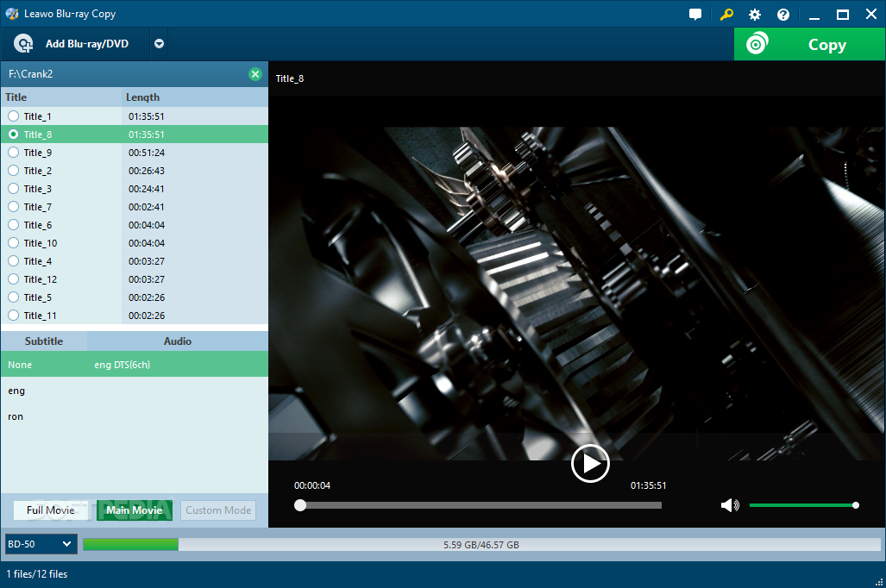The image size is (886, 588).
Task: Click the 01:35:51 total duration label
Action: click(x=648, y=485)
